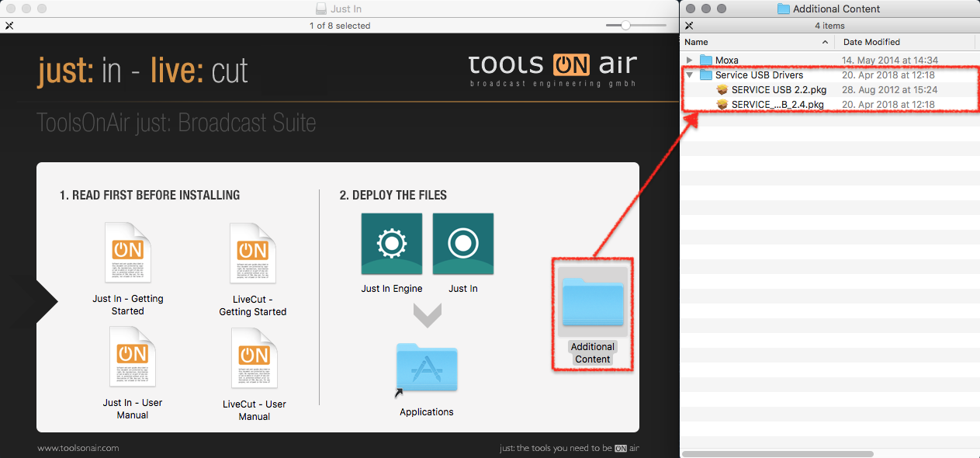Click the toolbar customize icon in Additional Content window
The height and width of the screenshot is (458, 980).
pyautogui.click(x=688, y=26)
